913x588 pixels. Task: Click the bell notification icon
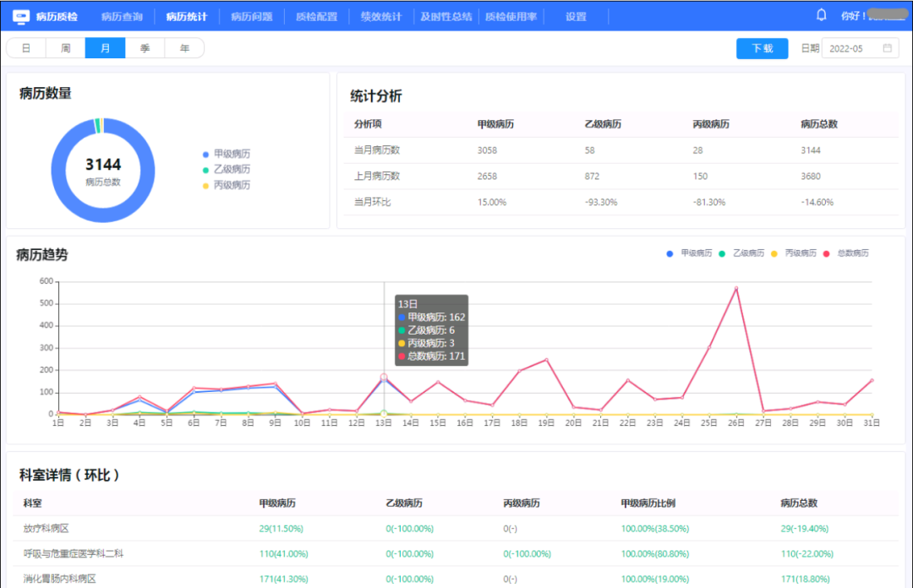coord(821,15)
